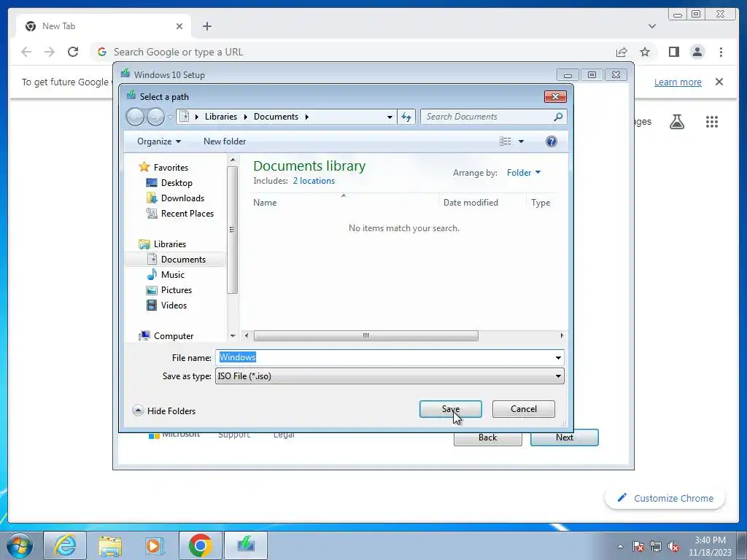The image size is (747, 560).
Task: Dismiss the Chrome notification bar
Action: (719, 82)
